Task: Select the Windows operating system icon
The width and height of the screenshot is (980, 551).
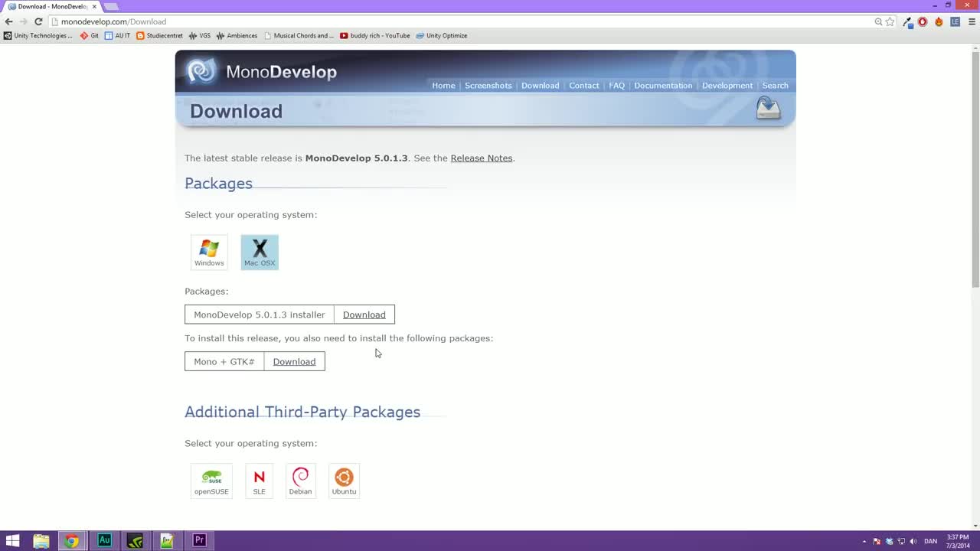Action: [x=209, y=252]
